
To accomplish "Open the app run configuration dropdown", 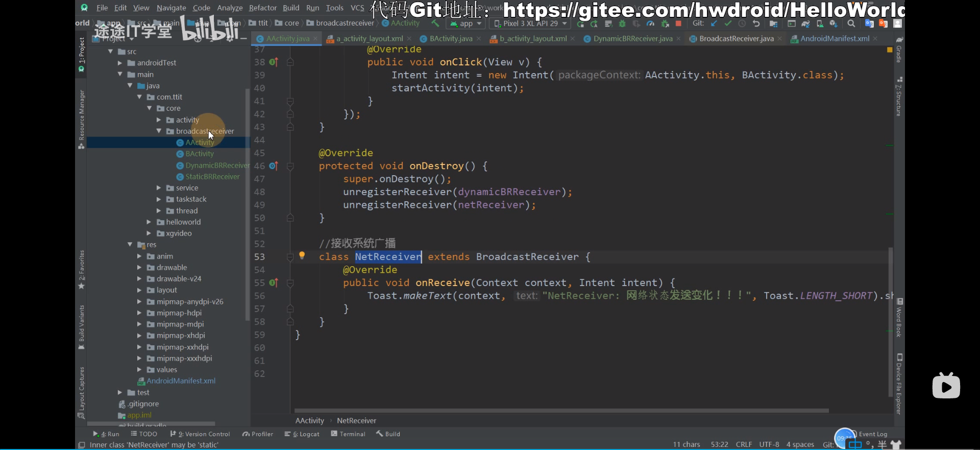I will click(465, 23).
